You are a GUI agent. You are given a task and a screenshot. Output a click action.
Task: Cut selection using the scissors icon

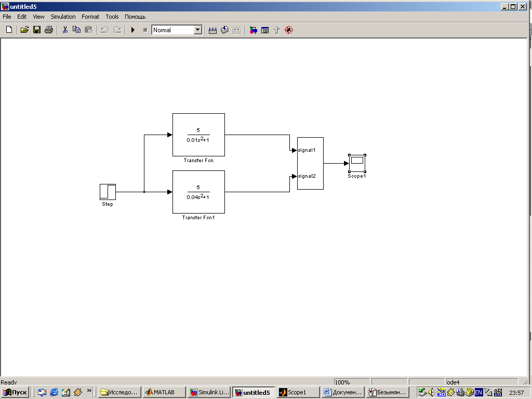pos(65,30)
